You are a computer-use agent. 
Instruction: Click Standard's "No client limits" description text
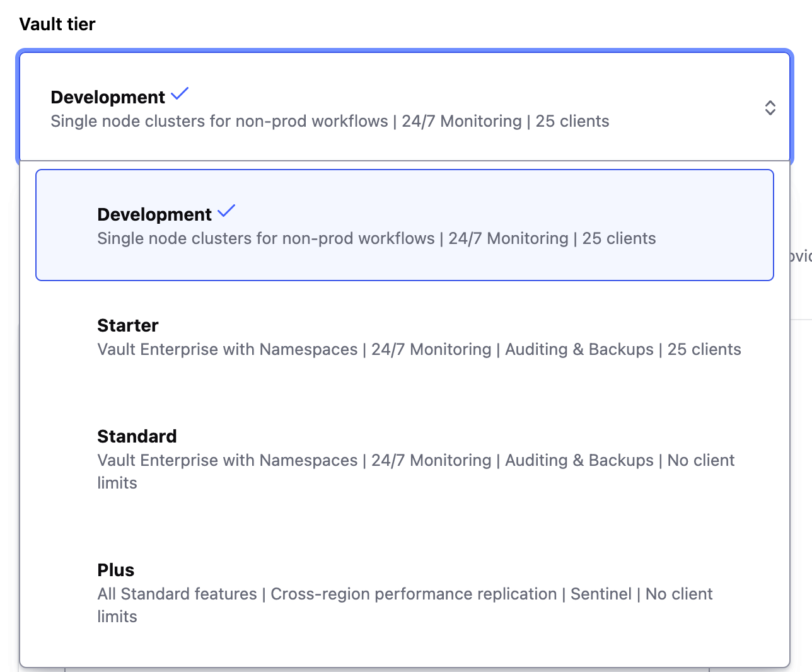click(700, 461)
